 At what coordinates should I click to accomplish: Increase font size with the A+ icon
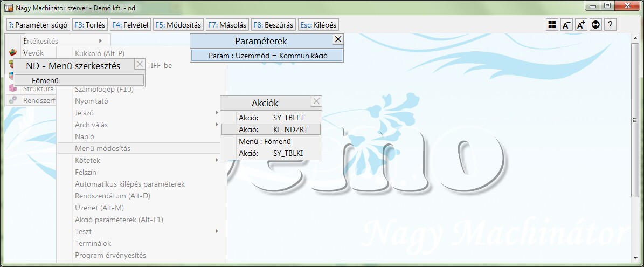pyautogui.click(x=581, y=25)
